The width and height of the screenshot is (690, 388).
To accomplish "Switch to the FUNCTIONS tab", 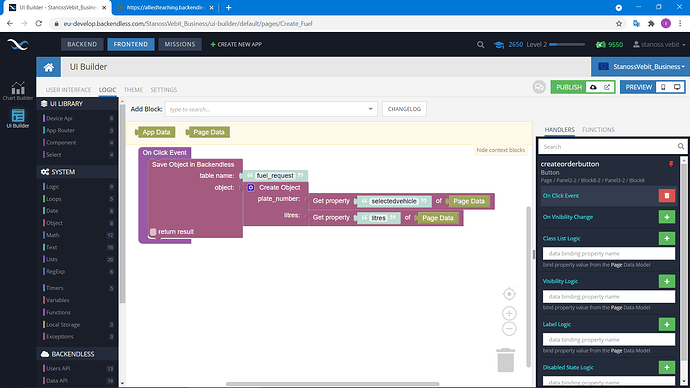I will point(598,130).
